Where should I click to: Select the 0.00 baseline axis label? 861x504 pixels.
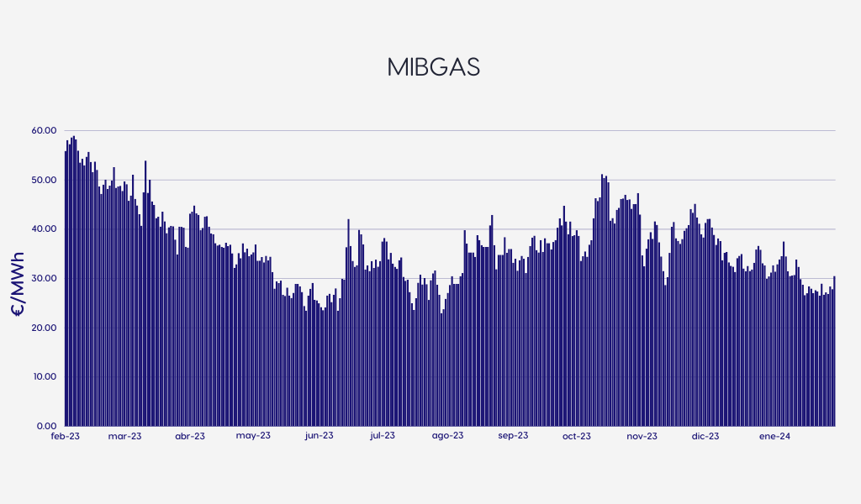point(45,425)
